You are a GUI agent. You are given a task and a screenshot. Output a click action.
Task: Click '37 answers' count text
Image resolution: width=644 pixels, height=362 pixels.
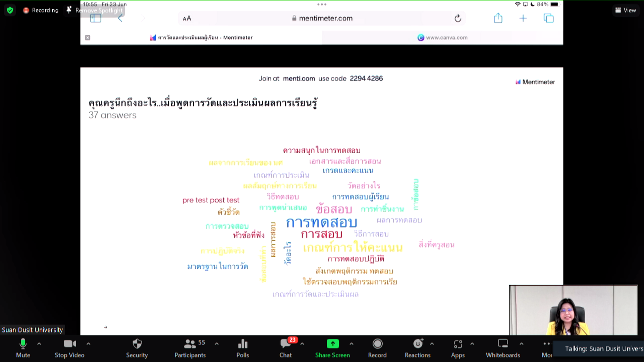tap(112, 115)
